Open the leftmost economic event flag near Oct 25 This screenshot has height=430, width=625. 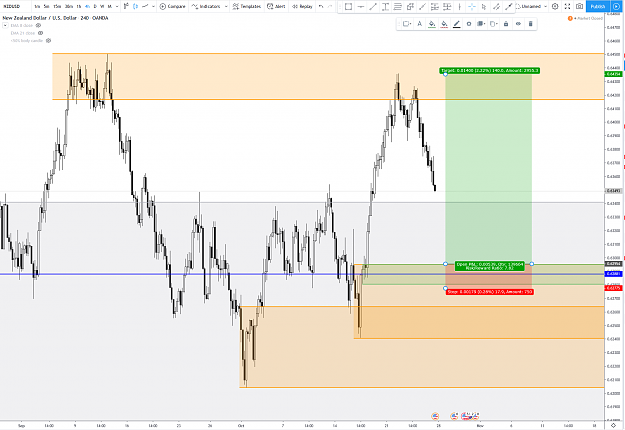[x=435, y=416]
